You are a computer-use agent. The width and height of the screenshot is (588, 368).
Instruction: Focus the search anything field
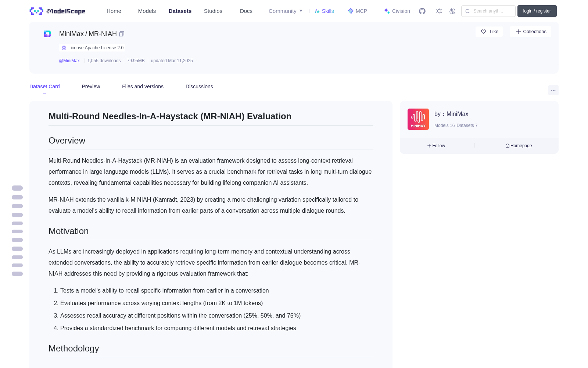click(x=488, y=11)
